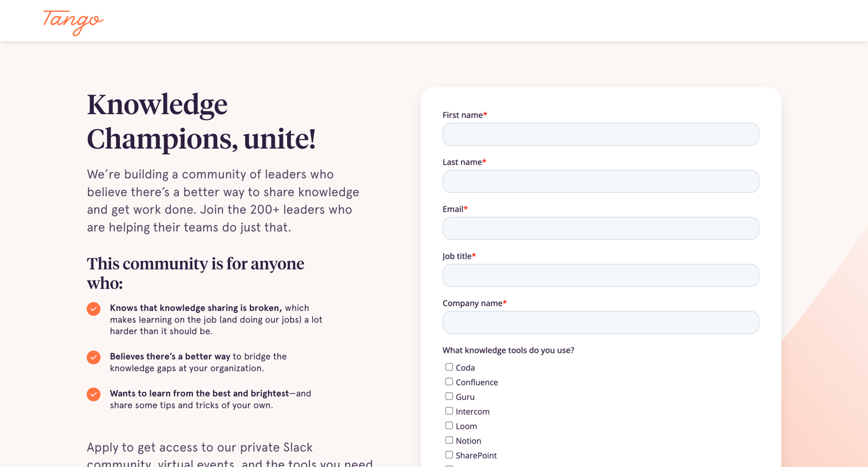The image size is (868, 467).
Task: Click the checkmark icon beside Believes there's a better way
Action: 94,357
